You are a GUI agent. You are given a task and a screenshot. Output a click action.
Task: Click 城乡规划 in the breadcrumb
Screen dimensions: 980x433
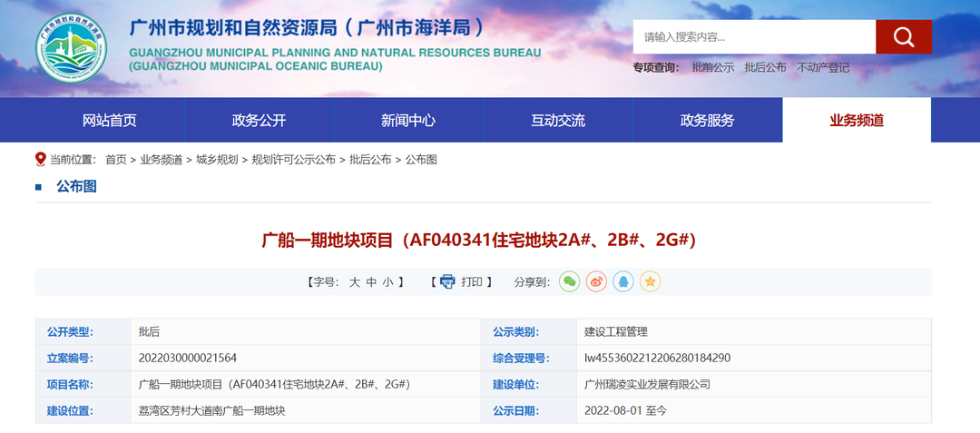click(x=217, y=159)
